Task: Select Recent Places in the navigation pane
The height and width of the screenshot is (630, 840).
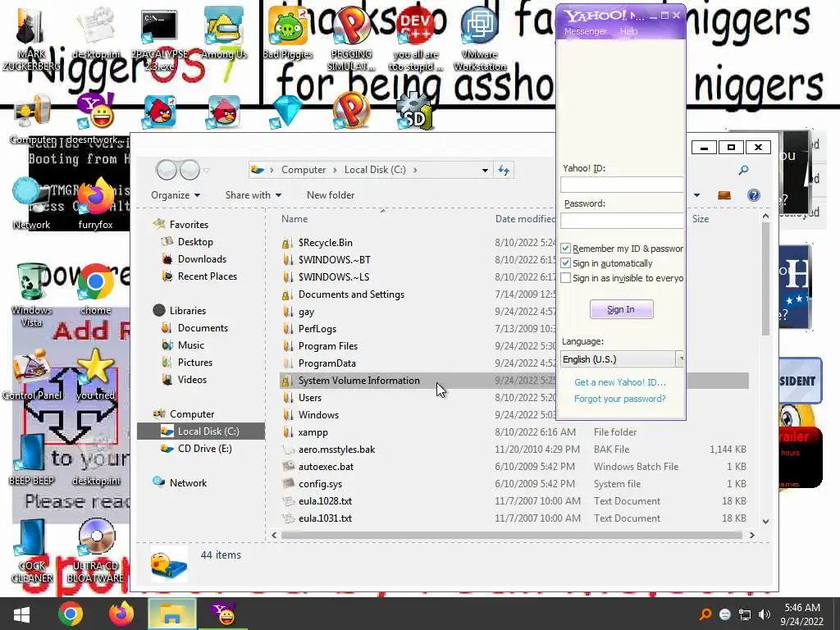Action: 208,276
